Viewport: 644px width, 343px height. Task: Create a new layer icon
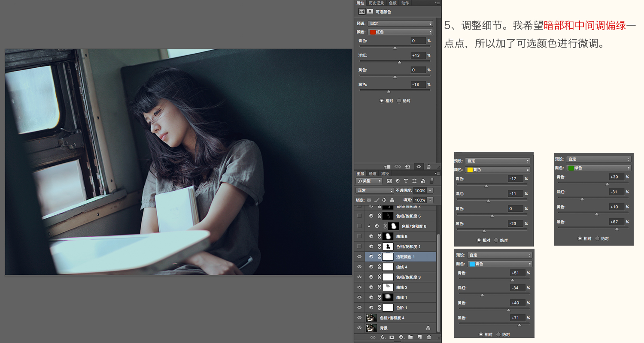tap(419, 337)
